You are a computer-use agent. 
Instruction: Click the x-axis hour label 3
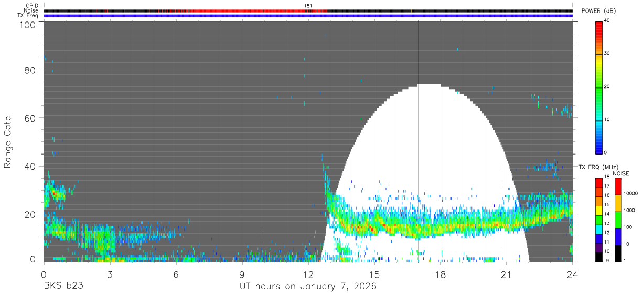pyautogui.click(x=110, y=274)
